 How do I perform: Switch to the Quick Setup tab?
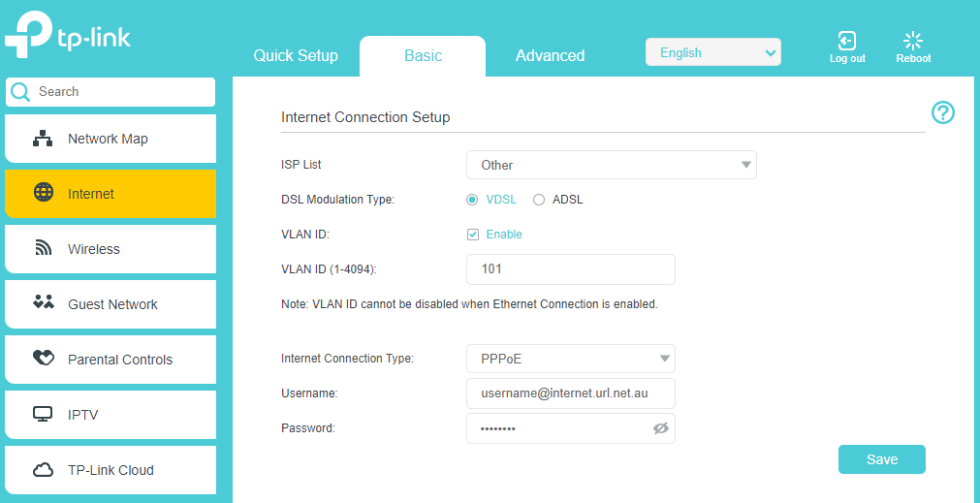296,55
